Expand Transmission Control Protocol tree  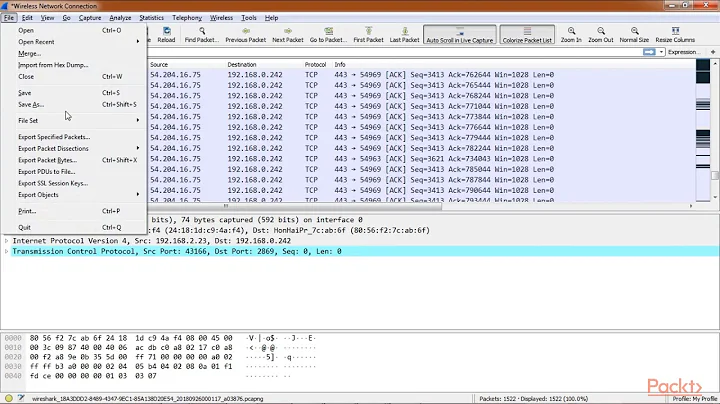[6, 251]
